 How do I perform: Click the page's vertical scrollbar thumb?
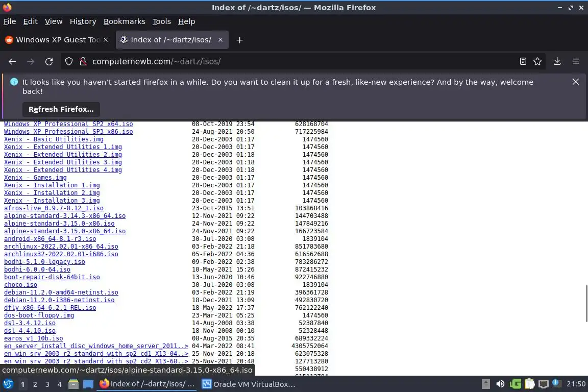click(586, 304)
